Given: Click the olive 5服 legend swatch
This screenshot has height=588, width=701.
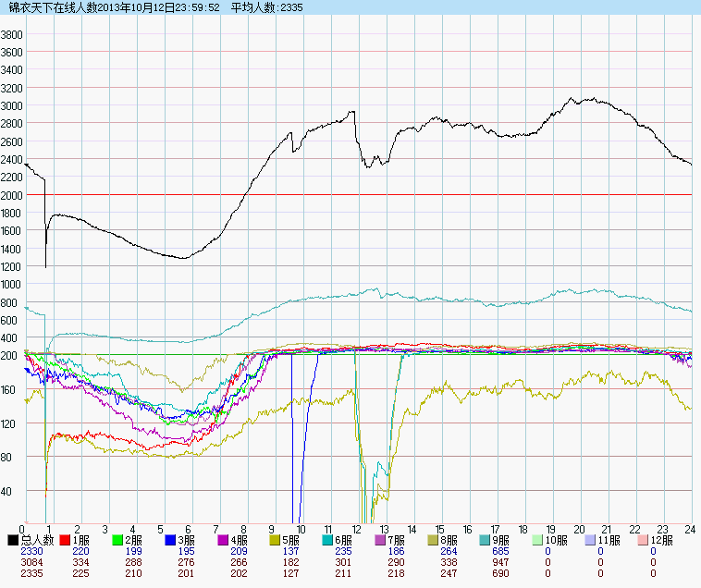Looking at the screenshot, I should pos(277,539).
